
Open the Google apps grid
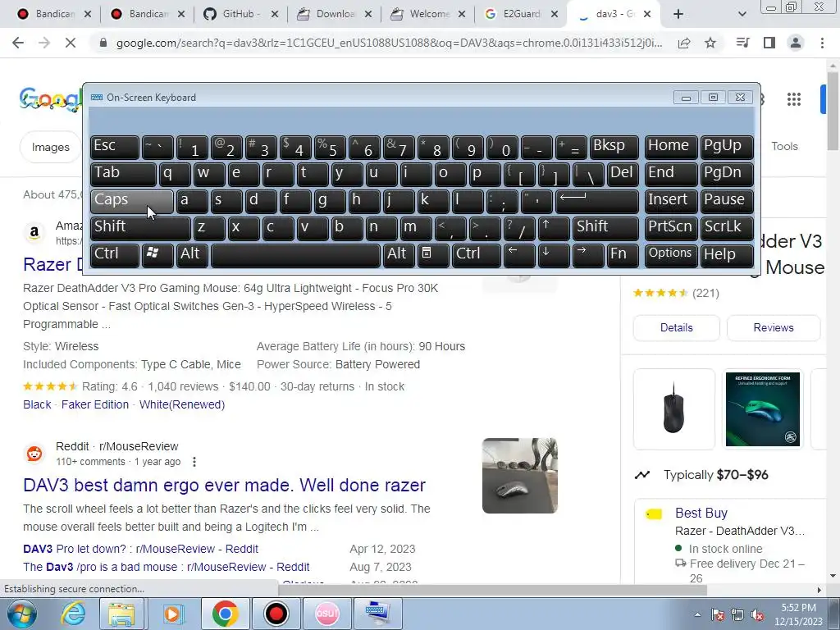(794, 99)
